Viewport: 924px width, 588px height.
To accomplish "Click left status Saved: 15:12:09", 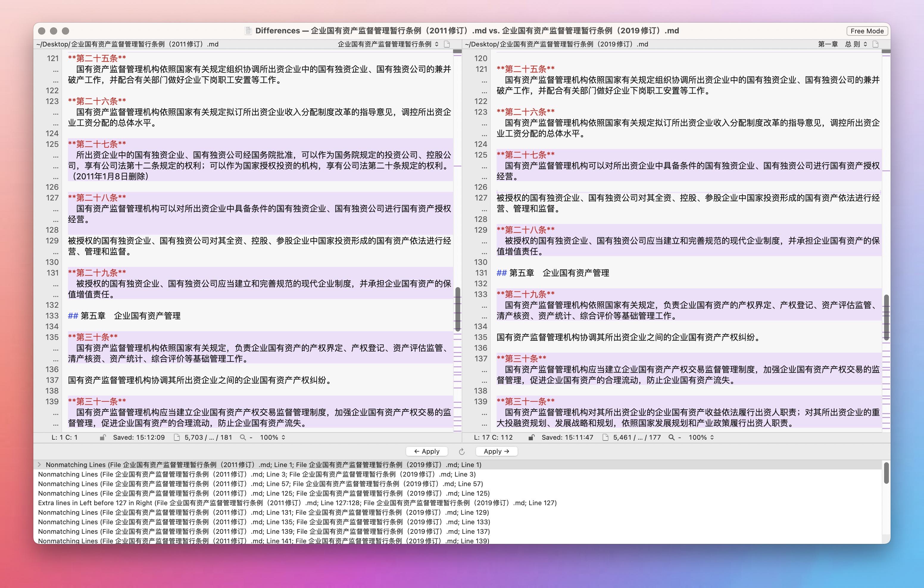I will (138, 438).
